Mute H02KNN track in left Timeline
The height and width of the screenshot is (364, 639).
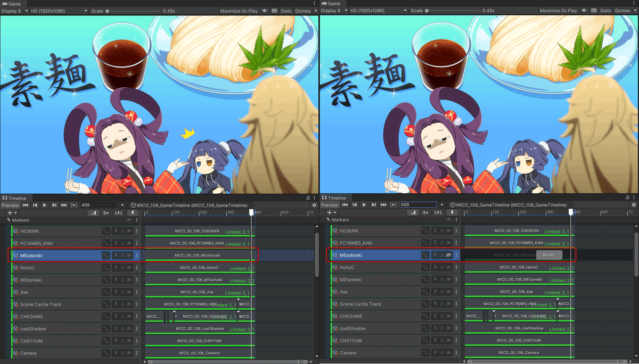click(x=129, y=231)
